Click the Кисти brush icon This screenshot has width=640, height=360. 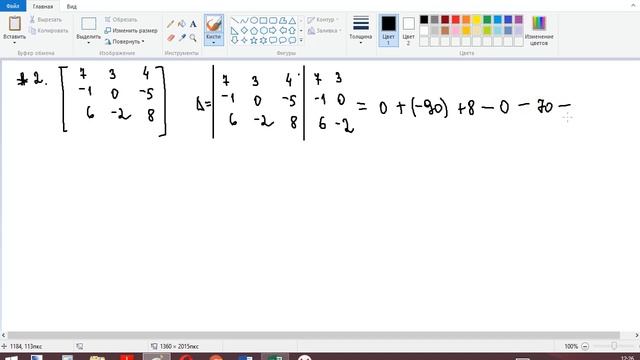214,24
